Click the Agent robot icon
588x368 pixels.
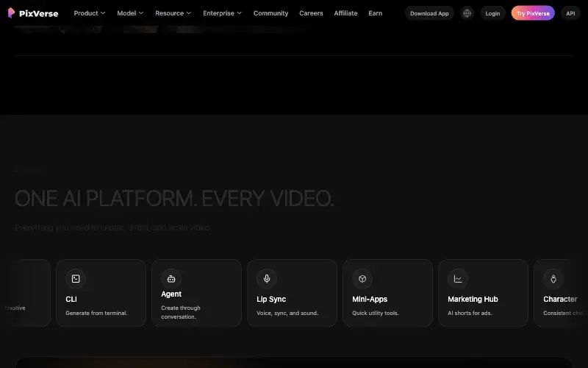(171, 279)
